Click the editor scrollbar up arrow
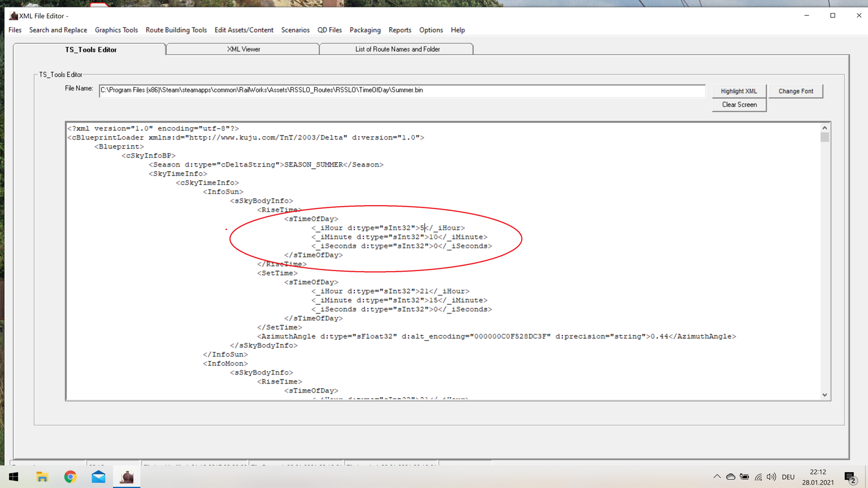Screen dimensions: 868x488 [825, 128]
